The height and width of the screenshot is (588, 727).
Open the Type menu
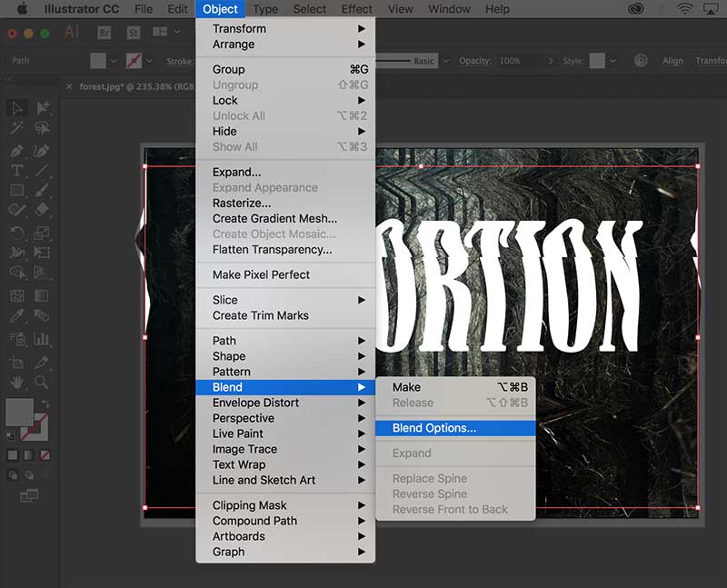point(265,9)
